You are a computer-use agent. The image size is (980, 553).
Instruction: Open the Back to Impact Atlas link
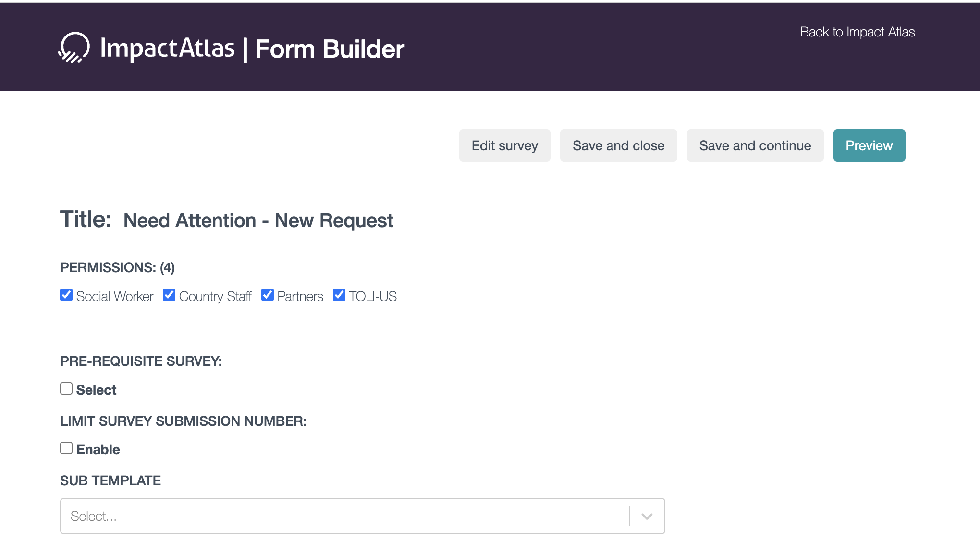(x=857, y=32)
